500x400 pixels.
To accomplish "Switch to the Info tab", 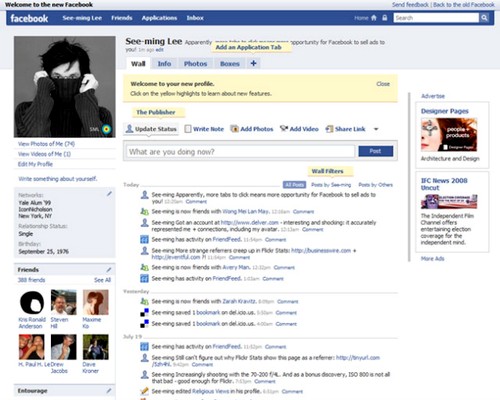I will coord(164,63).
